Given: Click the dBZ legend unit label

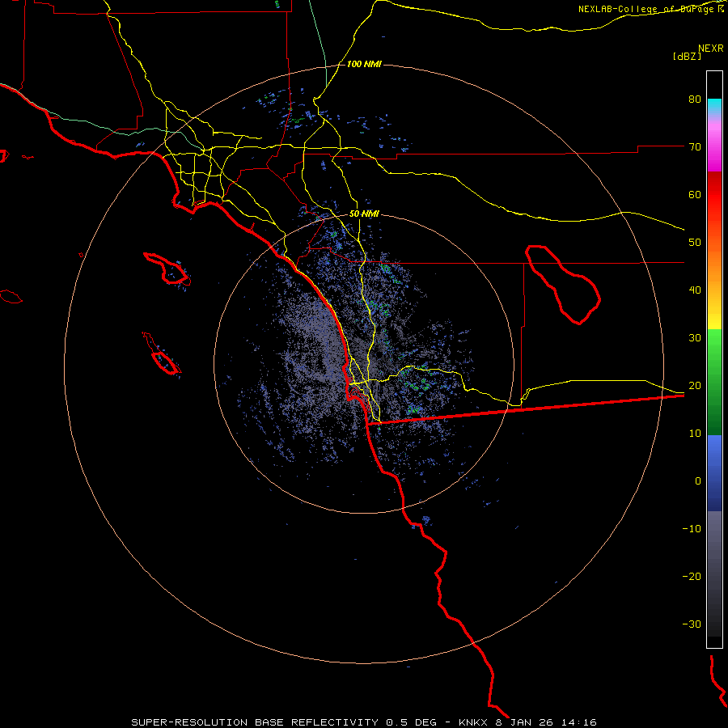Looking at the screenshot, I should click(687, 56).
